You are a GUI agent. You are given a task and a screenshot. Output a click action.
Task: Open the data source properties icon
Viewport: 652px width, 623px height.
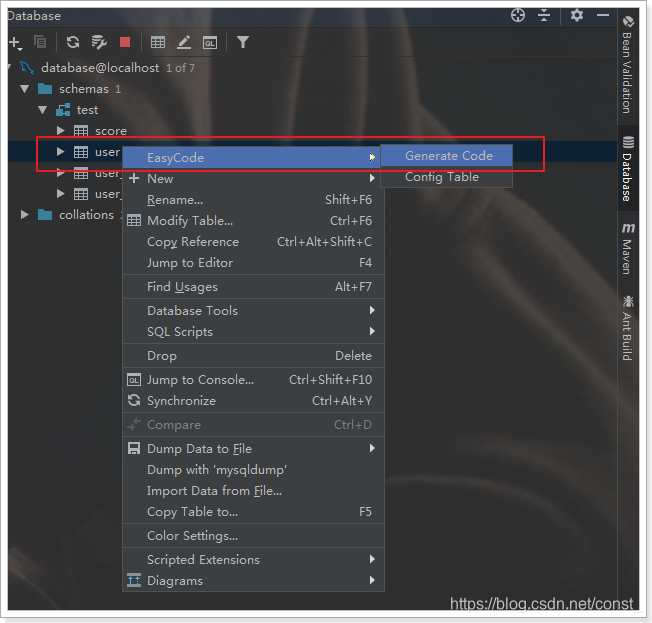point(99,42)
